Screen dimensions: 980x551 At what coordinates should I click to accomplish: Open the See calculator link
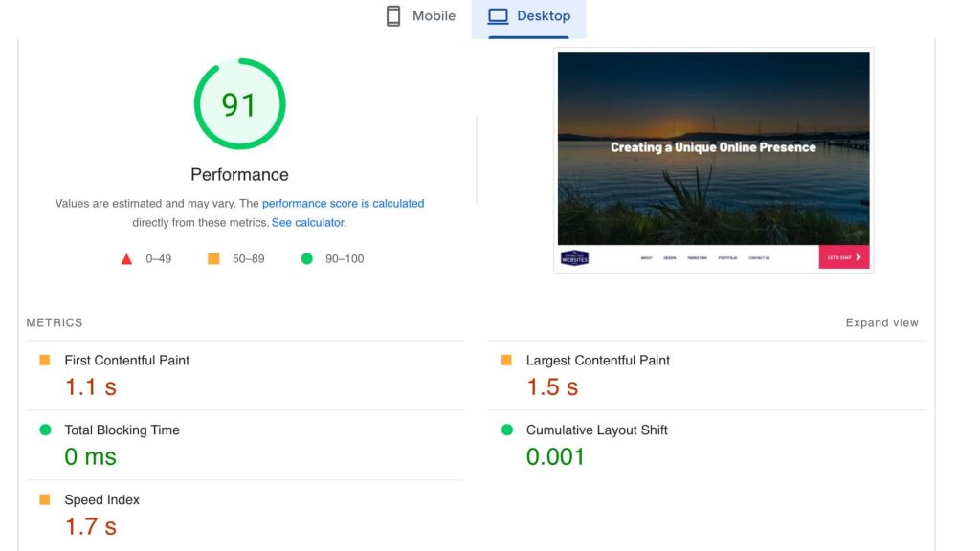(x=308, y=222)
